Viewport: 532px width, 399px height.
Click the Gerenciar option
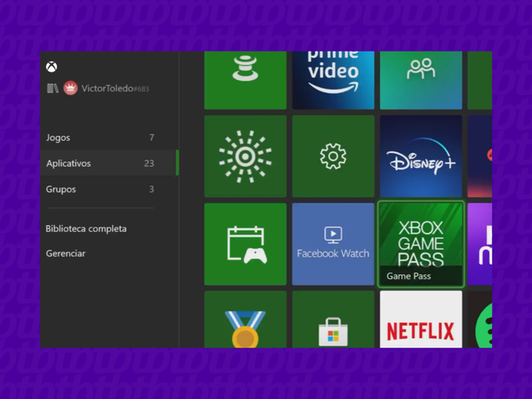point(66,254)
